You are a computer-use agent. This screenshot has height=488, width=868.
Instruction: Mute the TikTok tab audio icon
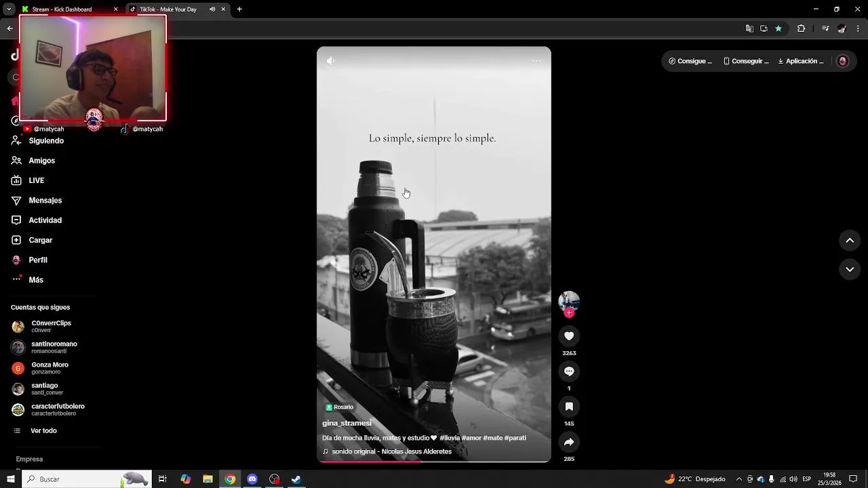(x=212, y=9)
